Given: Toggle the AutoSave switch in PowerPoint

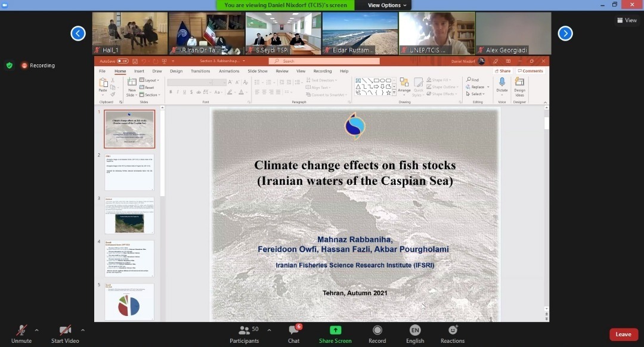Looking at the screenshot, I should tap(122, 61).
